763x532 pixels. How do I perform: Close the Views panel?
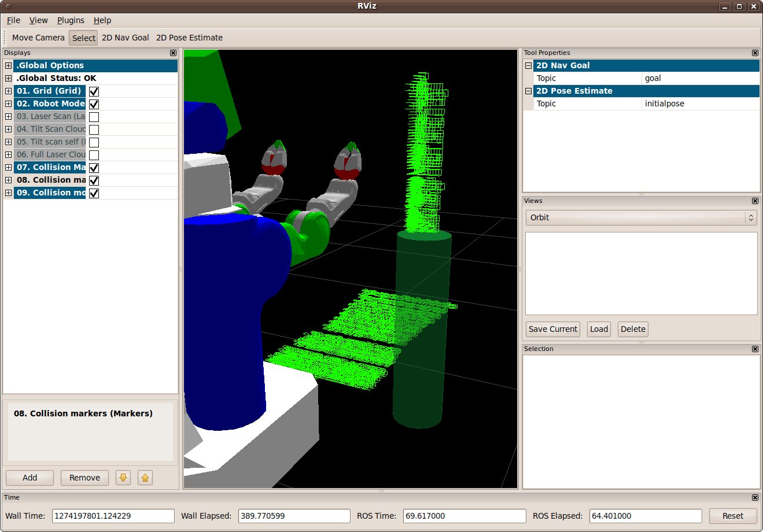point(755,201)
